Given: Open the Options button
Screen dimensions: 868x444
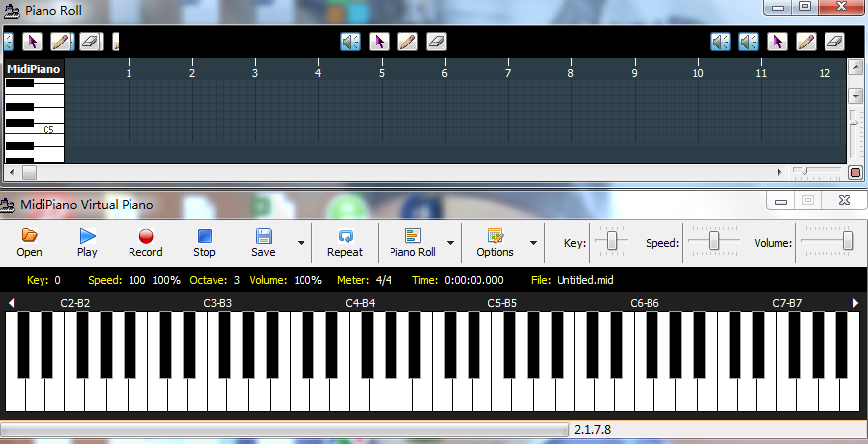Looking at the screenshot, I should coord(495,243).
